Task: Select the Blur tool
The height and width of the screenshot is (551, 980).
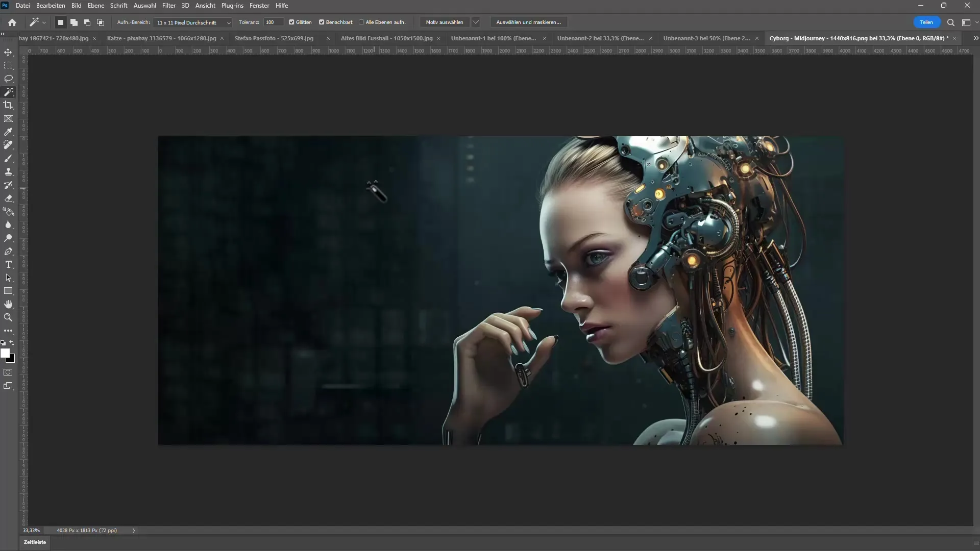Action: pos(8,224)
